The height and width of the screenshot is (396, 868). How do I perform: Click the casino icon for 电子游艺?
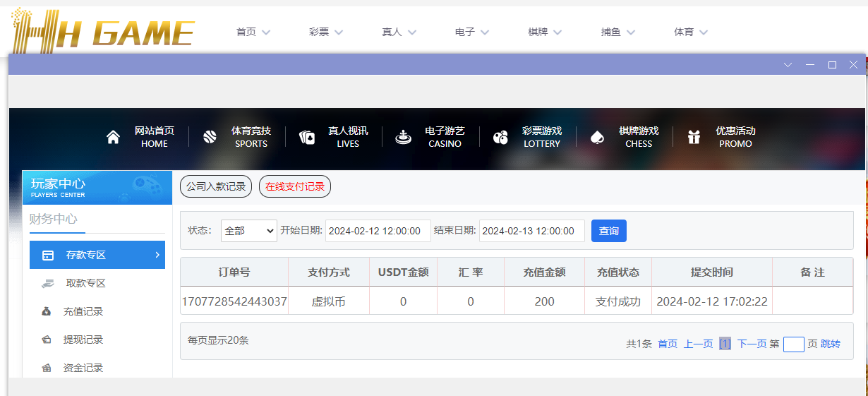tap(403, 137)
